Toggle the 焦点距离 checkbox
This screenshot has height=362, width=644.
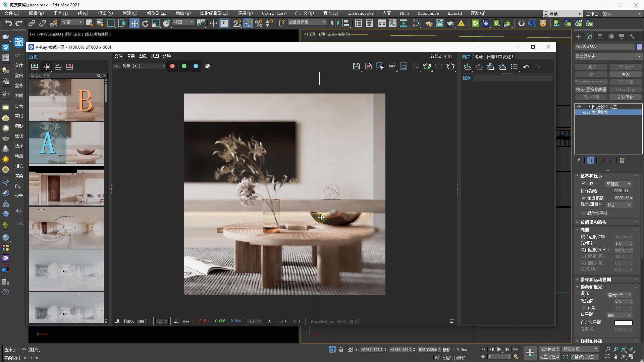click(584, 198)
